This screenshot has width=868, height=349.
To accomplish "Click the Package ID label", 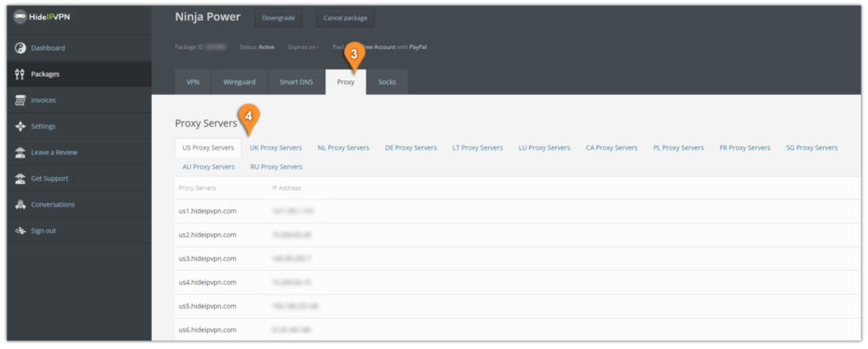I will coord(189,47).
